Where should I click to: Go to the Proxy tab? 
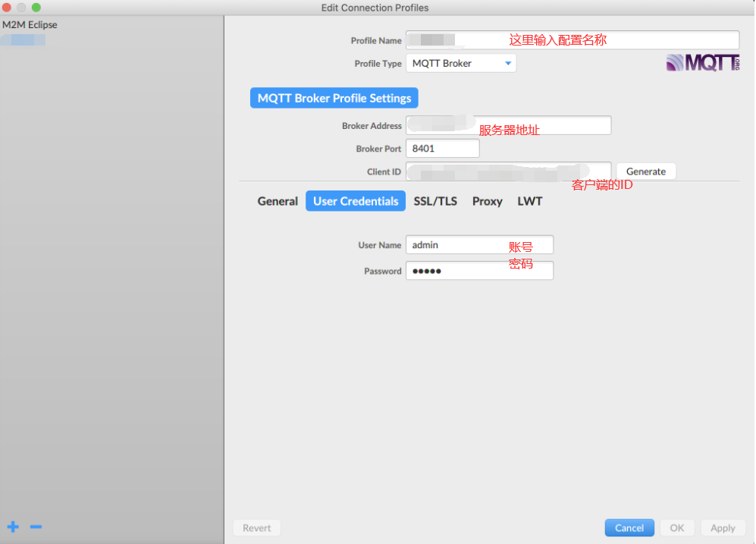pyautogui.click(x=487, y=201)
